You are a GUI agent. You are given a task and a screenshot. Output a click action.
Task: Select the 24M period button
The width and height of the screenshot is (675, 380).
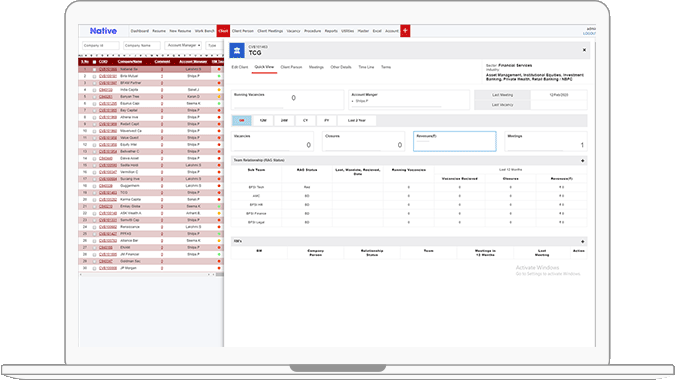coord(284,120)
